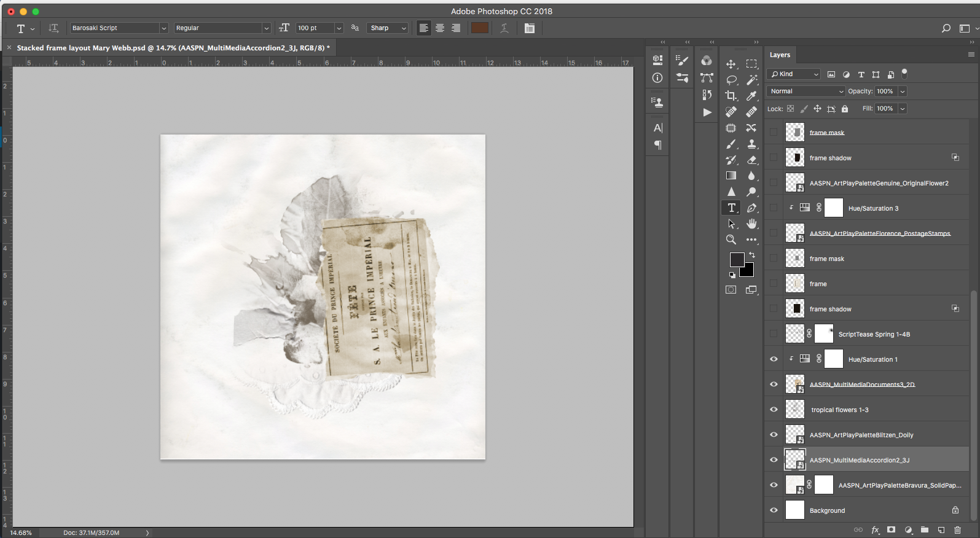This screenshot has width=980, height=538.
Task: Click the brown text color swatch
Action: click(x=480, y=28)
